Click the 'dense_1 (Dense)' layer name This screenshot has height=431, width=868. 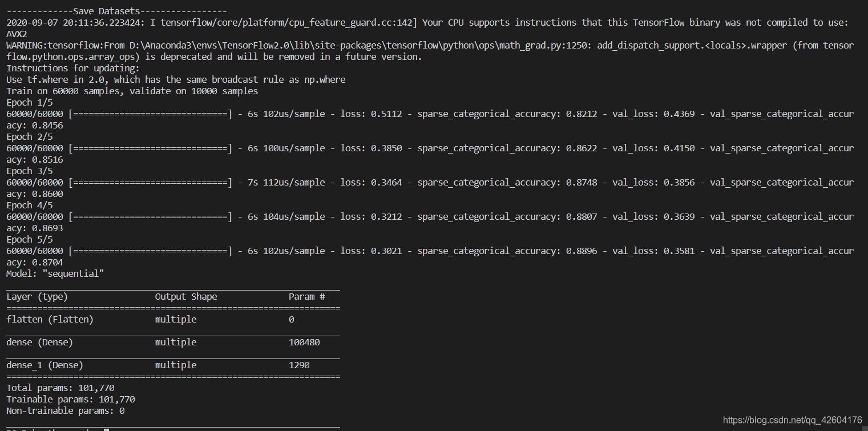[x=45, y=365]
